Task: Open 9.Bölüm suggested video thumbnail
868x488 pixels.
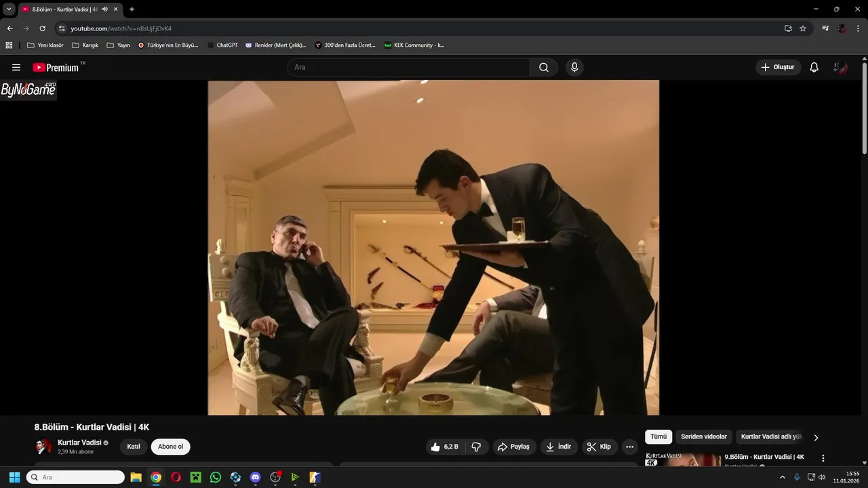Action: [683, 459]
